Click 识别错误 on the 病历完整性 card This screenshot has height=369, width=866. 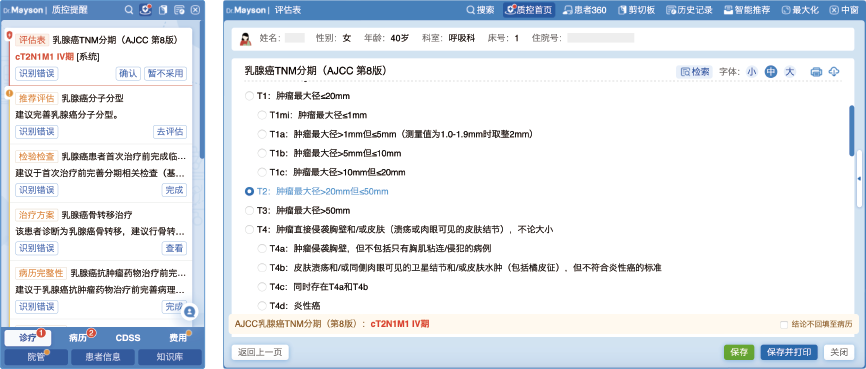(36, 307)
